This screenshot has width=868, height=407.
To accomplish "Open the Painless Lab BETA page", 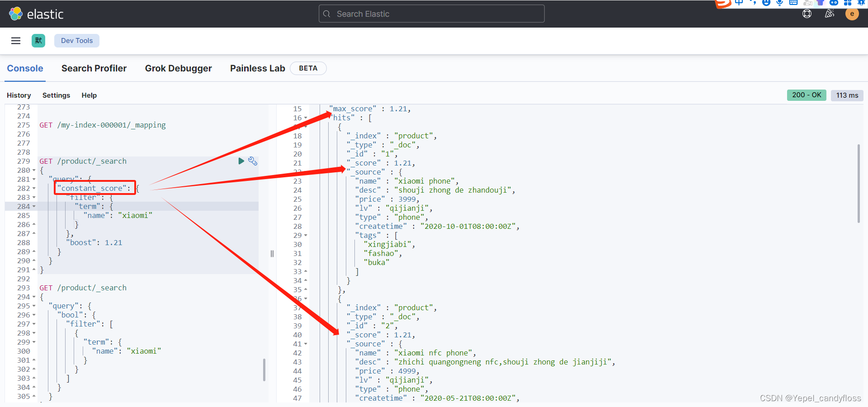I will pos(257,68).
